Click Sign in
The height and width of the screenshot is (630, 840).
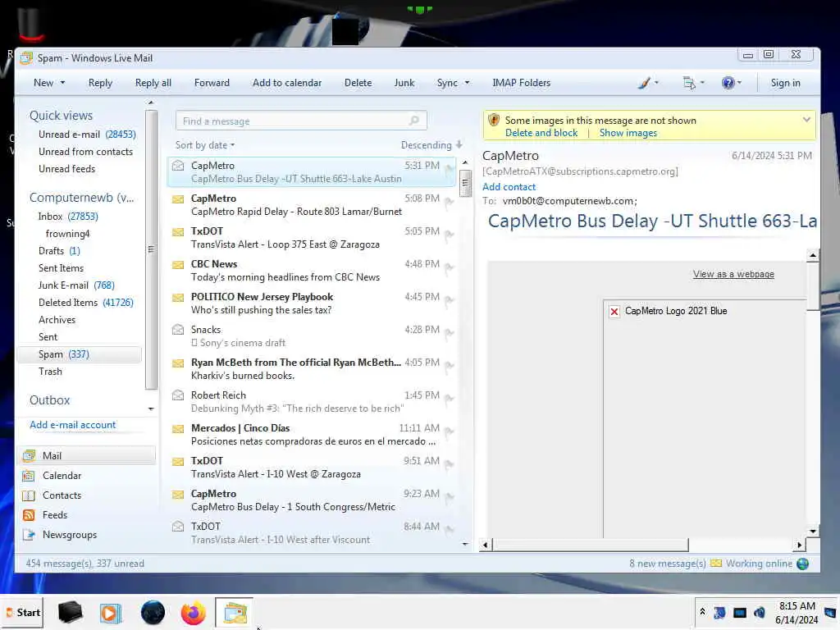(785, 83)
